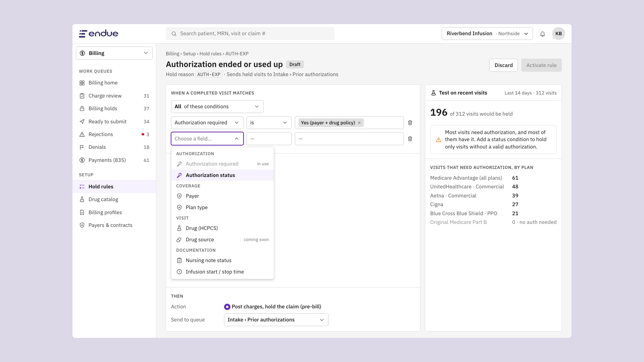Click the Payments (835) dollar icon
The image size is (644, 362).
pos(82,160)
